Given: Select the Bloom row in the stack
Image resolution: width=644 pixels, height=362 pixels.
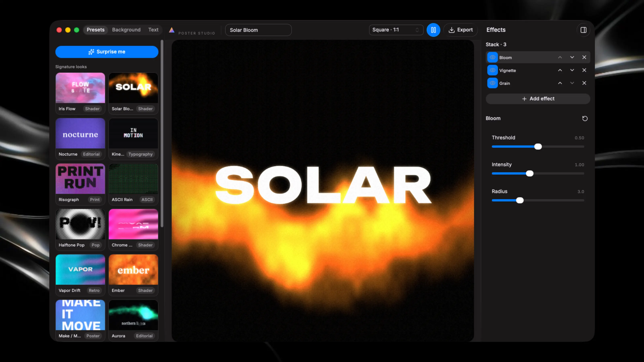Looking at the screenshot, I should click(x=538, y=58).
